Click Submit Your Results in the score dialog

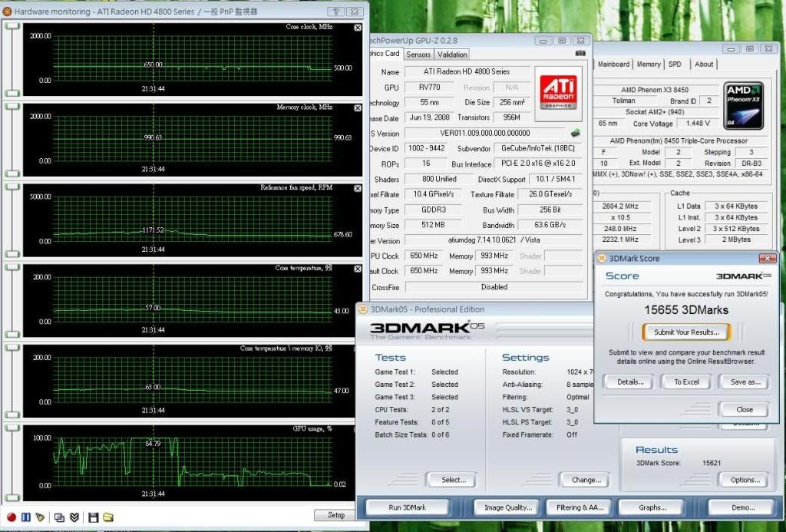coord(686,332)
